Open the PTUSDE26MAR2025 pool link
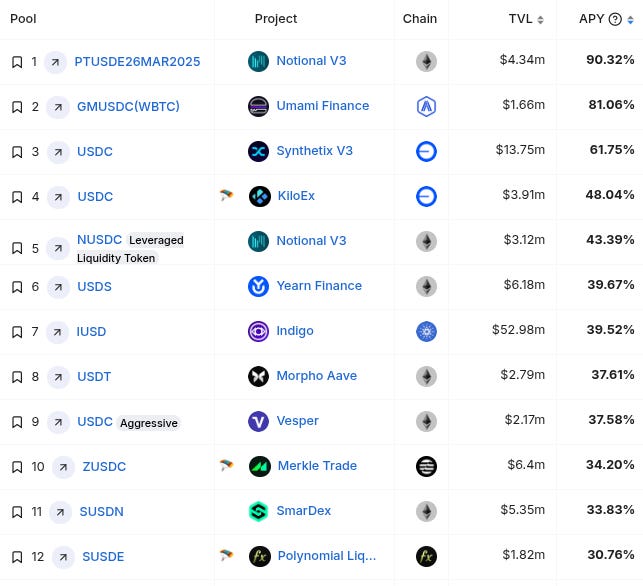Viewport: 643px width, 586px height. coord(137,62)
